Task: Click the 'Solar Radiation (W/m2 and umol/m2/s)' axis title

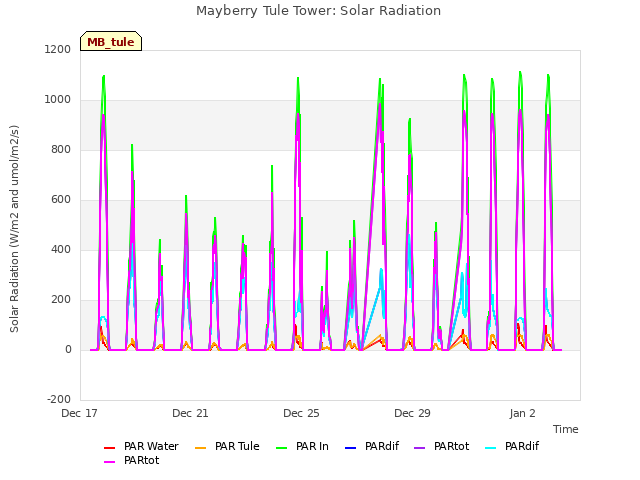Action: (x=14, y=229)
